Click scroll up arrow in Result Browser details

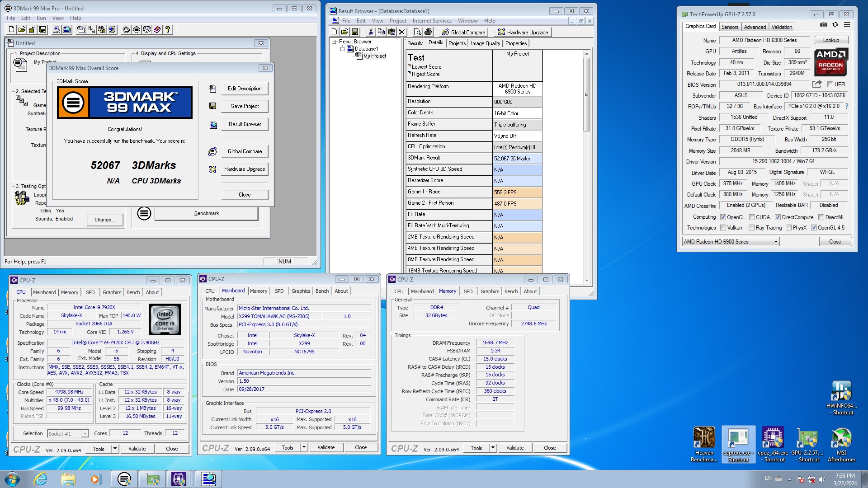pyautogui.click(x=586, y=54)
